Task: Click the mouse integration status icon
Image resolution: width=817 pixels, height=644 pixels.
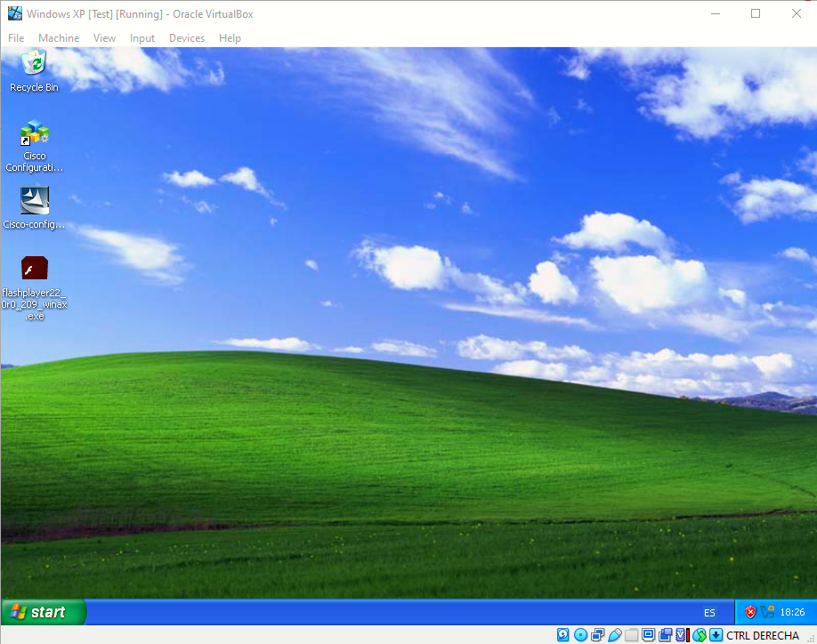Action: [700, 635]
